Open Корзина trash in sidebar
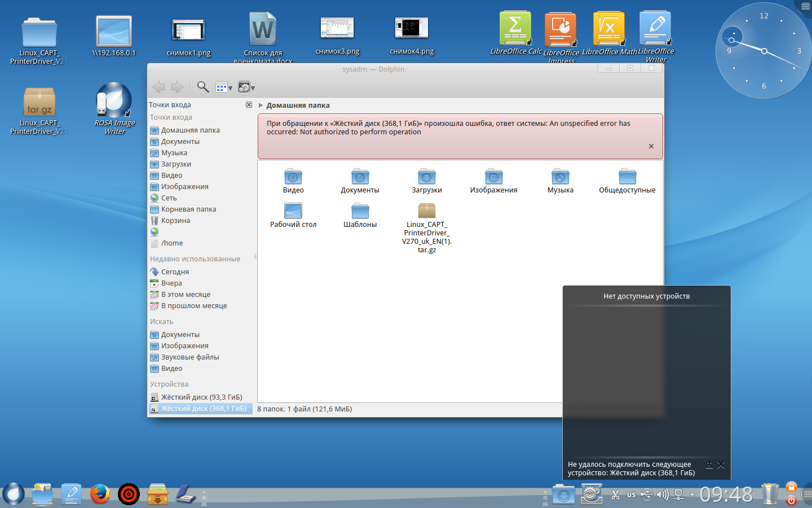 201,221
